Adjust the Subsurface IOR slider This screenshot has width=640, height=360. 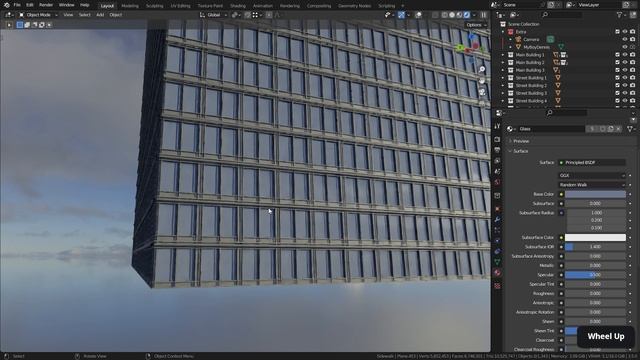(x=595, y=247)
